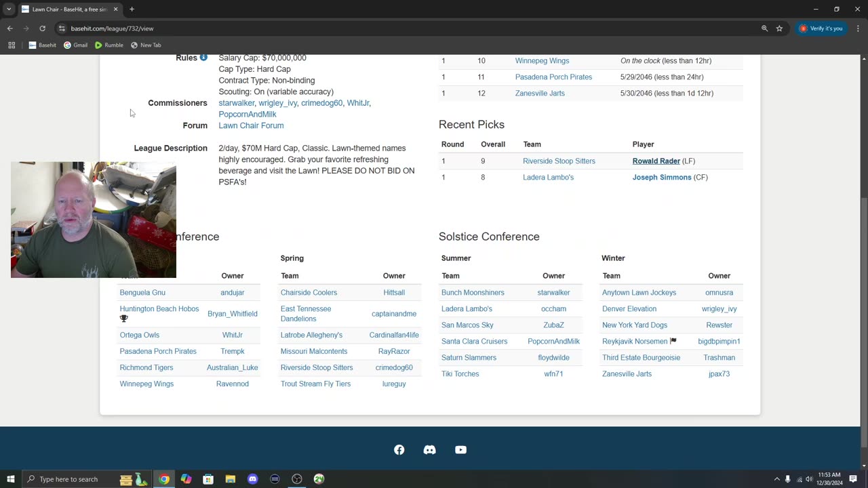
Task: View drafted player Joseph Simmons
Action: click(x=662, y=178)
